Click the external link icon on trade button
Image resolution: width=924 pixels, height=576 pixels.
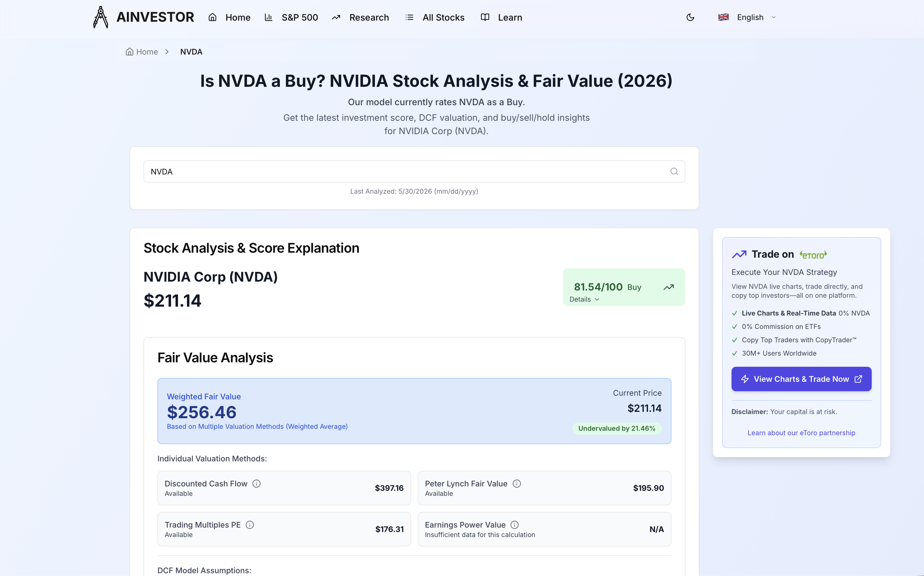point(859,379)
